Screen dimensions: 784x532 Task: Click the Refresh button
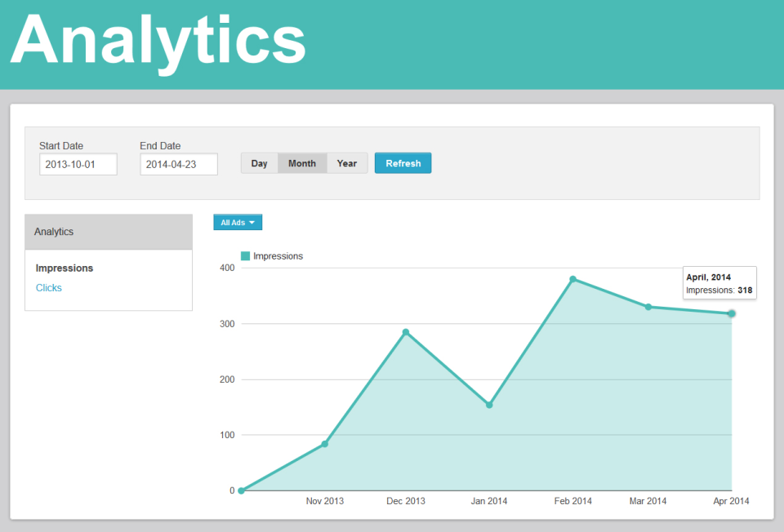tap(403, 162)
